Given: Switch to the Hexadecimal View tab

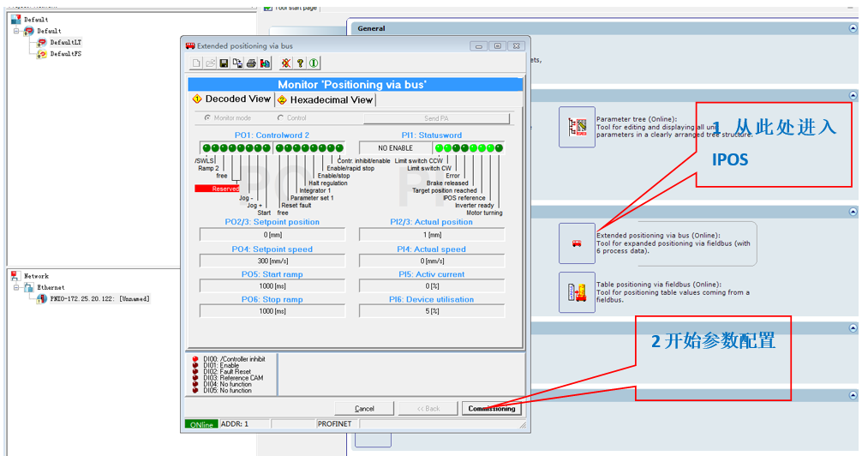Looking at the screenshot, I should tap(326, 99).
